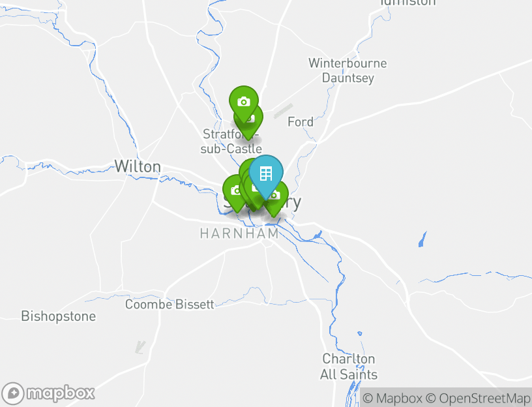Click the Winterbourne Dauntsey label

[347, 70]
